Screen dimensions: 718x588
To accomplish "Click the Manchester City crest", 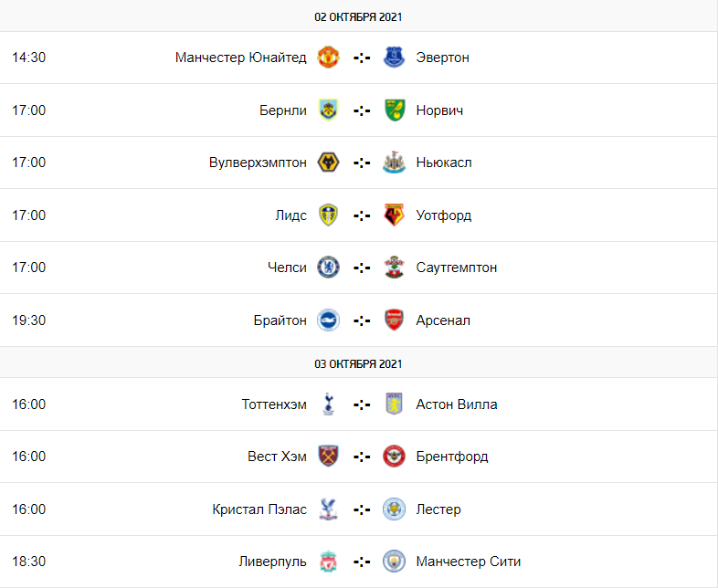I will point(394,562).
